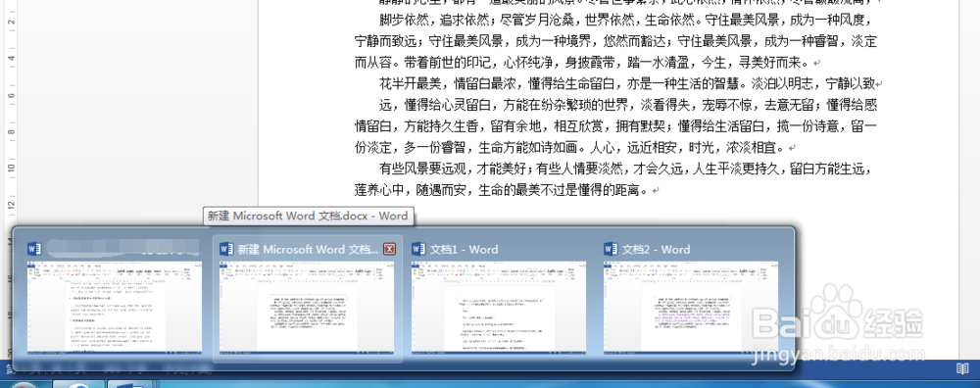Place cursor in line starting 有些风景要远观

[625, 169]
